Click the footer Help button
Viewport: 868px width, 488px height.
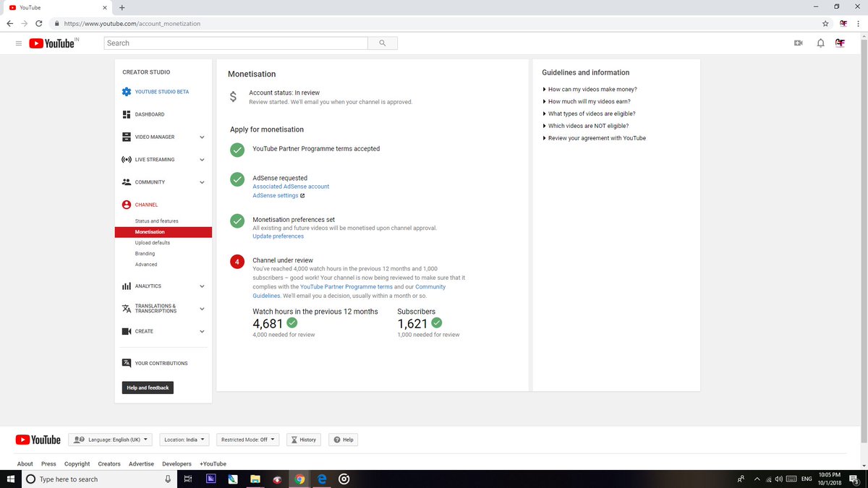point(344,440)
